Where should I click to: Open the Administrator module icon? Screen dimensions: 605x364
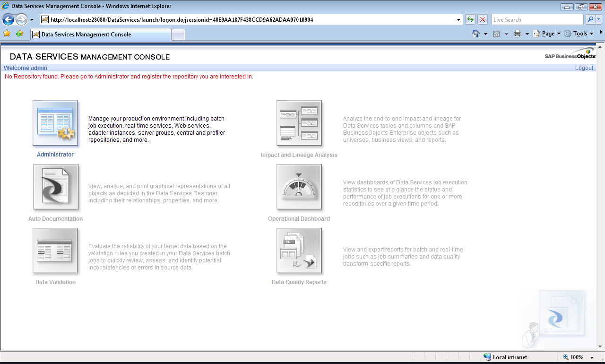click(55, 123)
